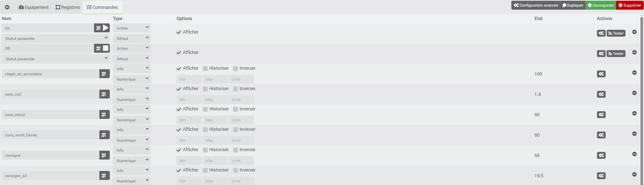Open Numérique subtype dropdown for cons_co2
The width and height of the screenshot is (644, 185).
pyautogui.click(x=132, y=99)
